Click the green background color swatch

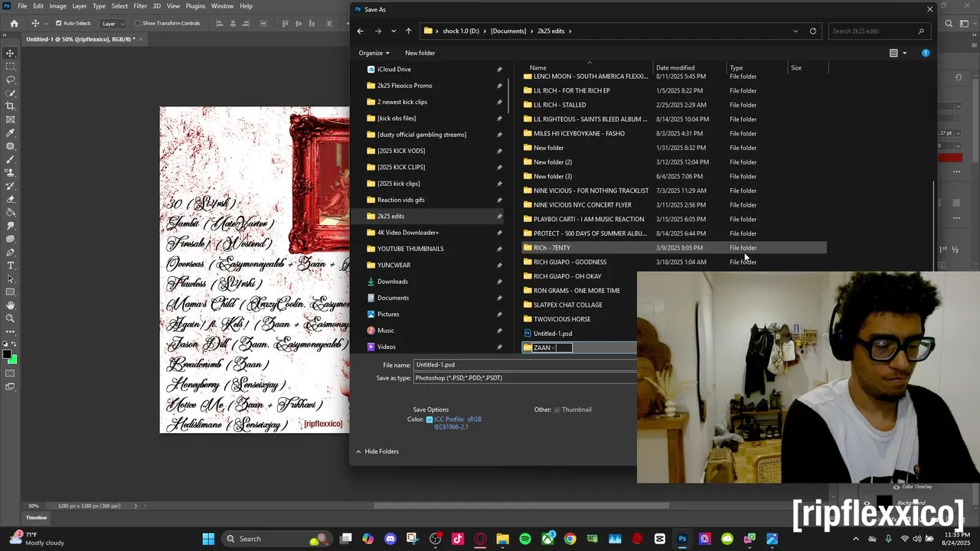pyautogui.click(x=14, y=360)
